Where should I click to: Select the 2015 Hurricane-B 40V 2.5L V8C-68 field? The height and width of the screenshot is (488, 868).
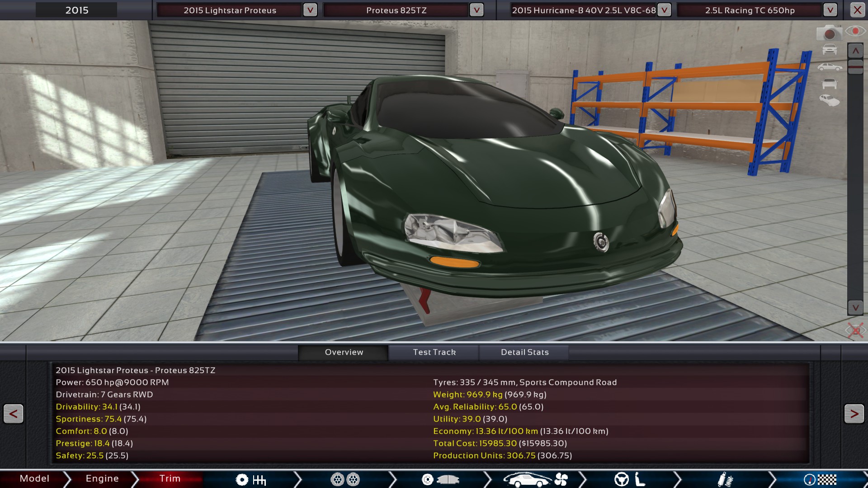point(584,10)
